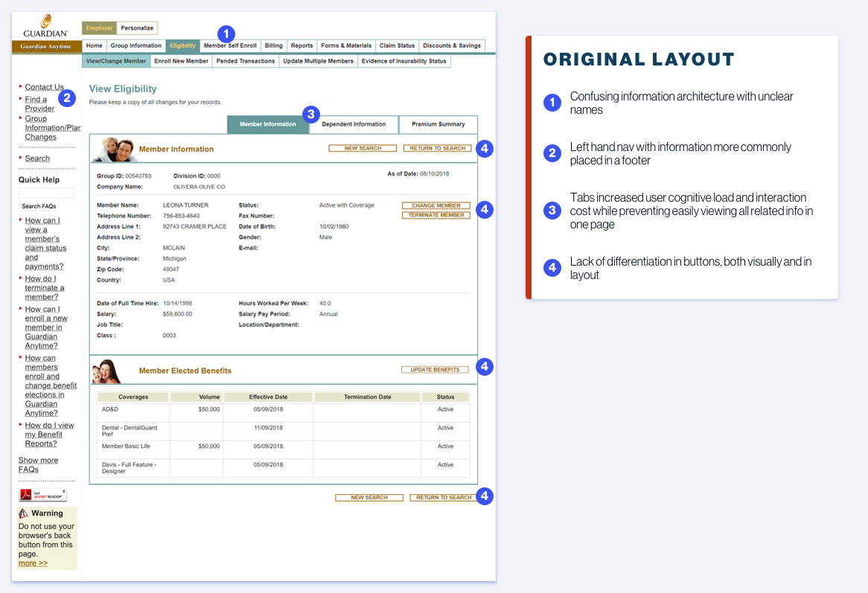Image resolution: width=868 pixels, height=593 pixels.
Task: Open FAQ How do I view Benefit Reports
Action: [x=49, y=435]
